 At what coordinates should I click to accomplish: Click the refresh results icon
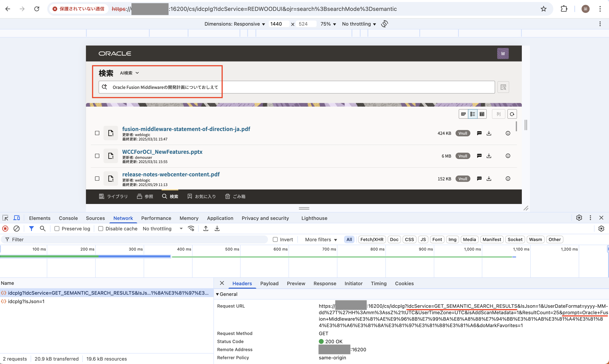coord(512,114)
